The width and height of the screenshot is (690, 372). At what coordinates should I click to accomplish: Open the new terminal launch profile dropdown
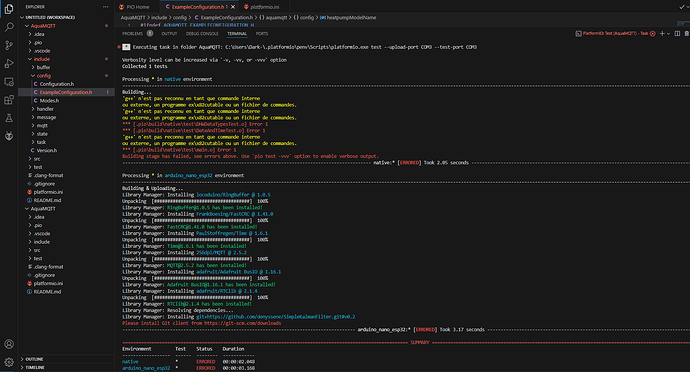click(x=668, y=33)
